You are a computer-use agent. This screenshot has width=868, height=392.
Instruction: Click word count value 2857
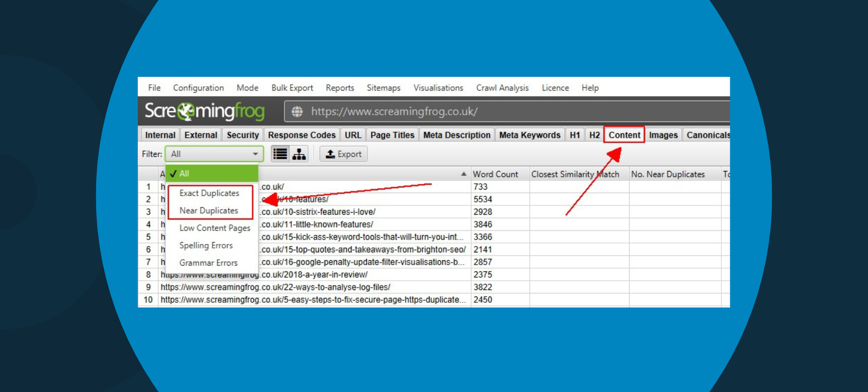point(483,262)
